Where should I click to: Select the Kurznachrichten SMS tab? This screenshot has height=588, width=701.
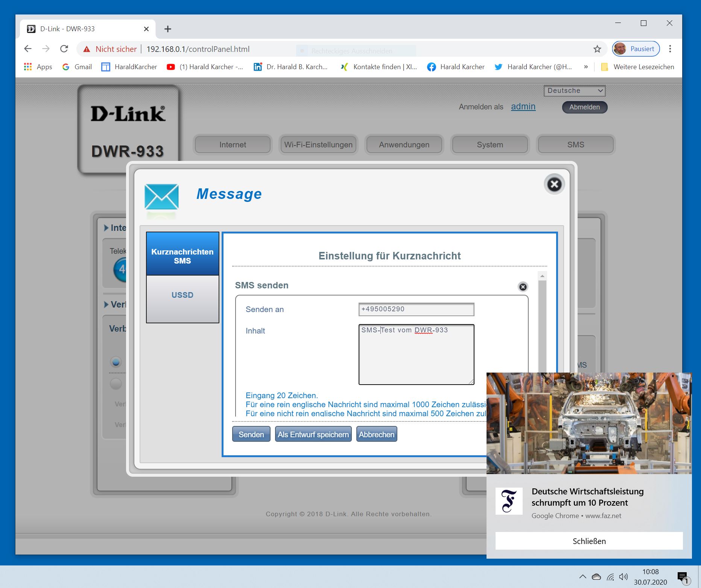click(x=182, y=256)
